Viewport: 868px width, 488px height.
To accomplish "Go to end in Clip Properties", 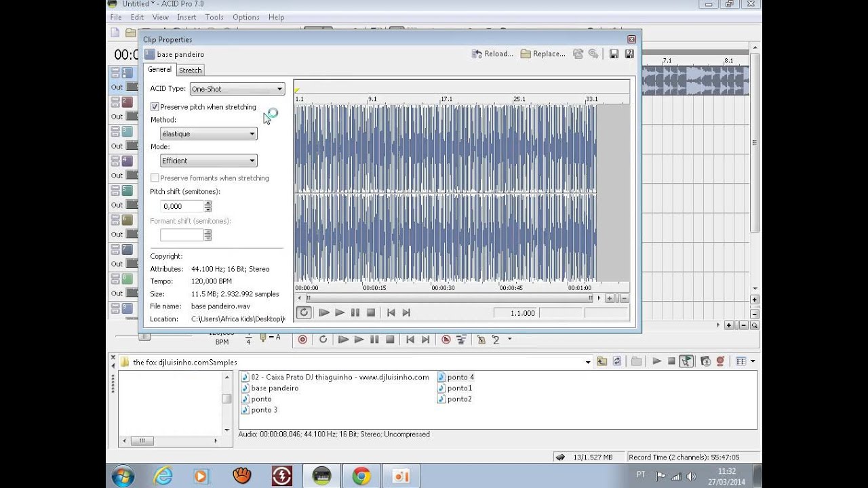I will (x=406, y=312).
